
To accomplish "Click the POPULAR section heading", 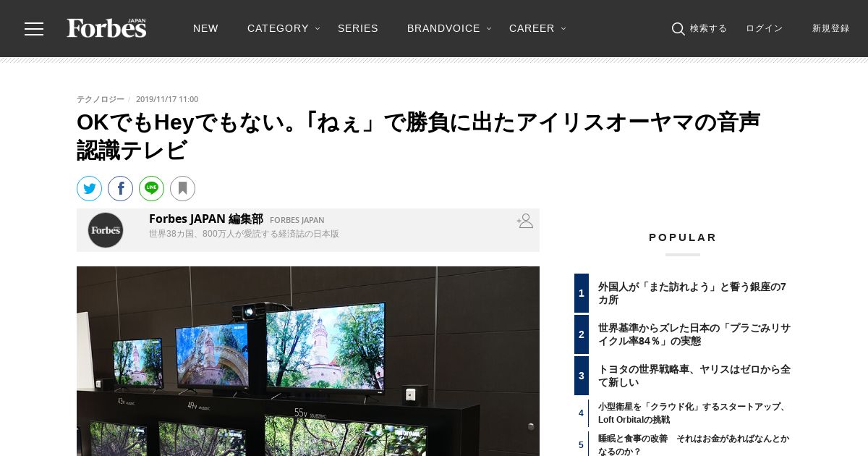I will 683,237.
